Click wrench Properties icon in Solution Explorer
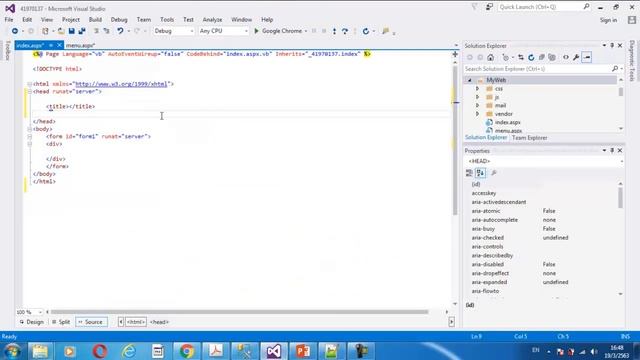 (x=576, y=58)
